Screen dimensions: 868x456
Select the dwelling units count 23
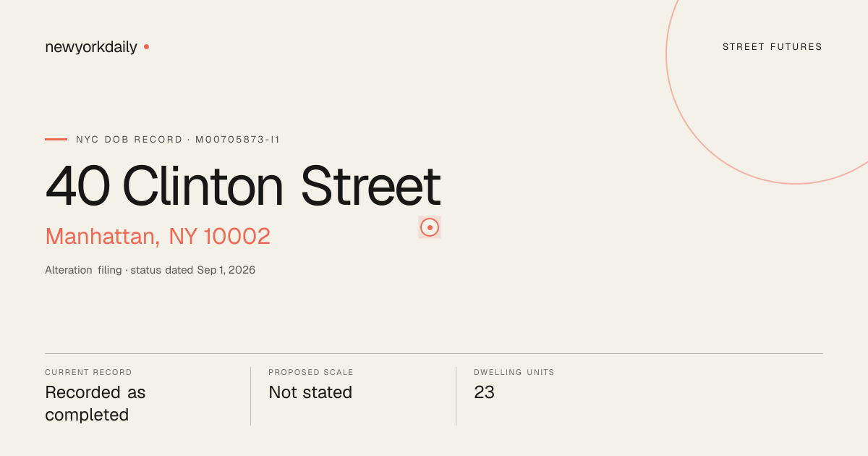(x=484, y=392)
